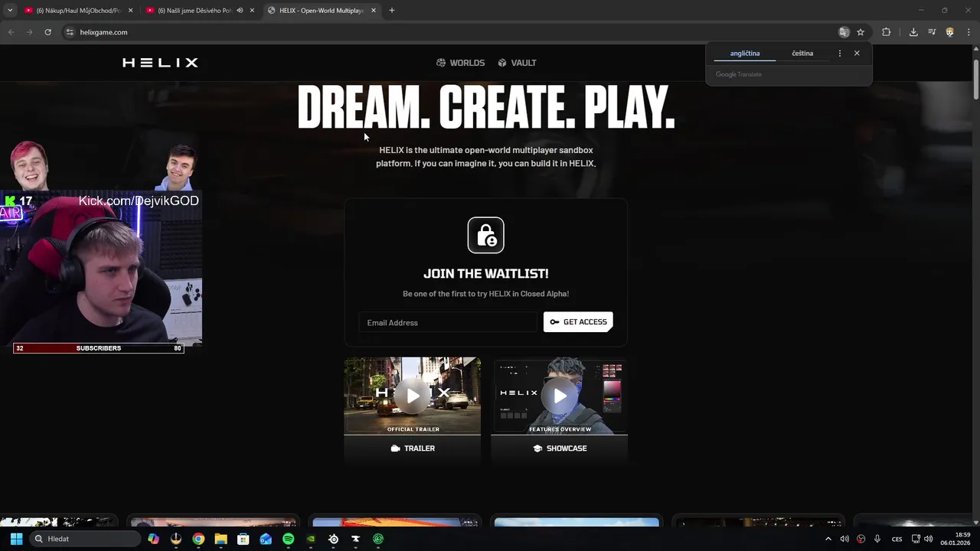Select čeština in Google Translate popup
Image resolution: width=980 pixels, height=551 pixels.
pos(802,54)
